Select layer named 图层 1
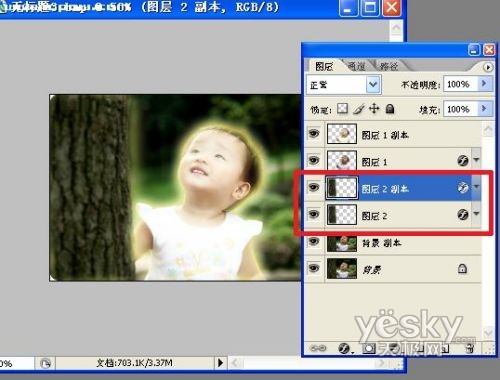500x380 pixels. [374, 162]
